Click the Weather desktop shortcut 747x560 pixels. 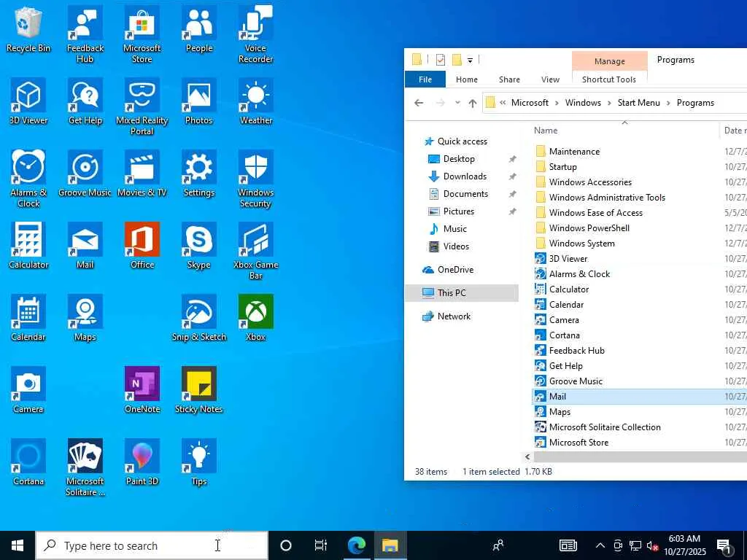tap(256, 101)
